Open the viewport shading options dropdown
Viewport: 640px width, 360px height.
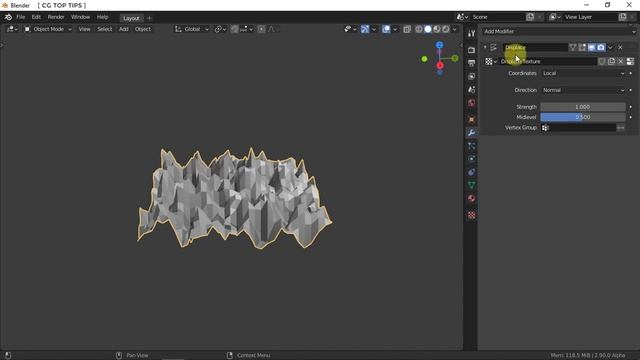click(455, 29)
